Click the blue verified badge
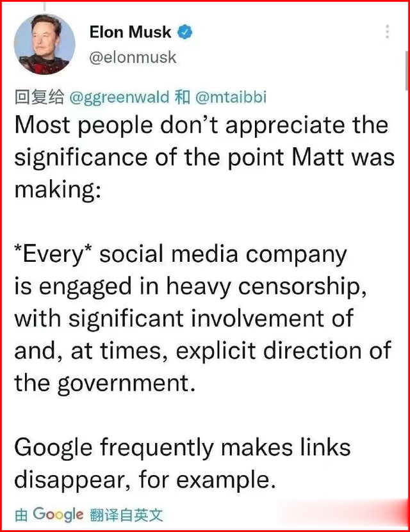This screenshot has height=532, width=410. pos(185,31)
